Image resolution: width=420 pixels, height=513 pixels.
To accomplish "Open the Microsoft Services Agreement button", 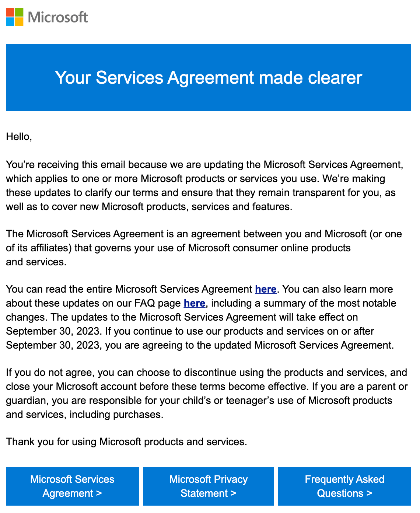I will pos(72,486).
